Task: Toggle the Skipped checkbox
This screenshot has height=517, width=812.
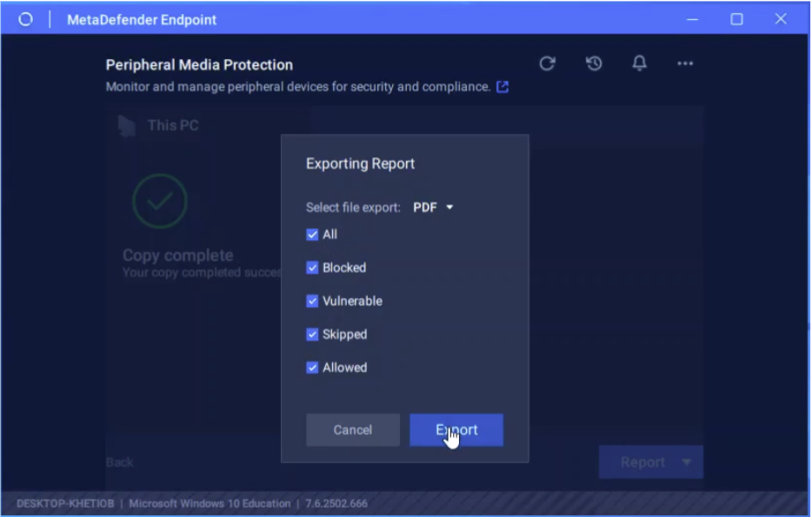Action: tap(312, 335)
